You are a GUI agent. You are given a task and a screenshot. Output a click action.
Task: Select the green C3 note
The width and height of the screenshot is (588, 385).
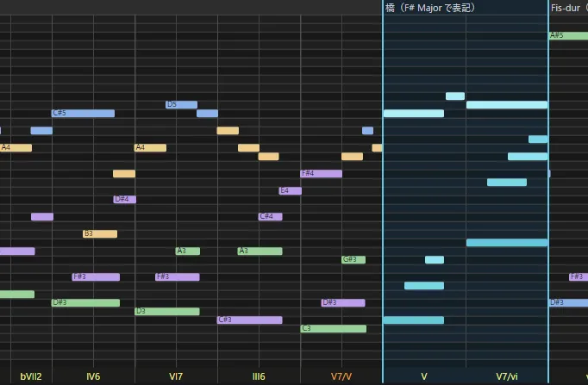pos(334,328)
